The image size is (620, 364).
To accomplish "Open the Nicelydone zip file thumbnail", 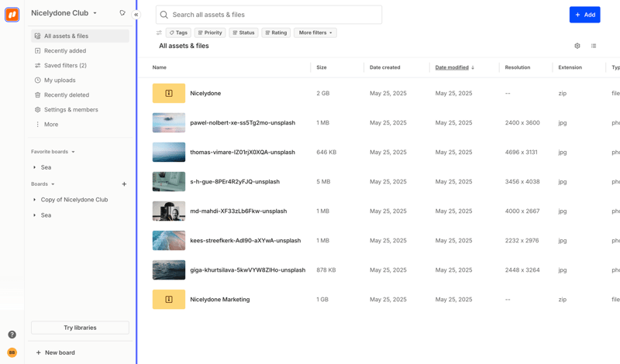I will (169, 93).
